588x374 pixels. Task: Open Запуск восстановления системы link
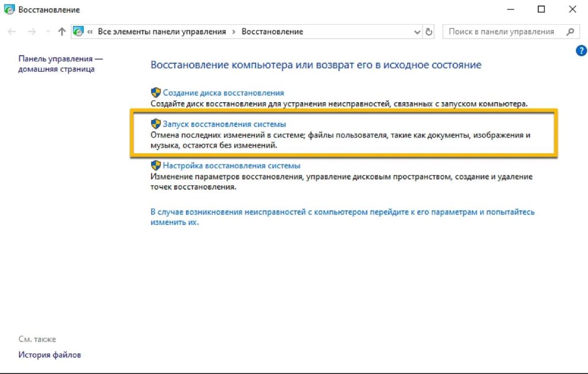[225, 124]
